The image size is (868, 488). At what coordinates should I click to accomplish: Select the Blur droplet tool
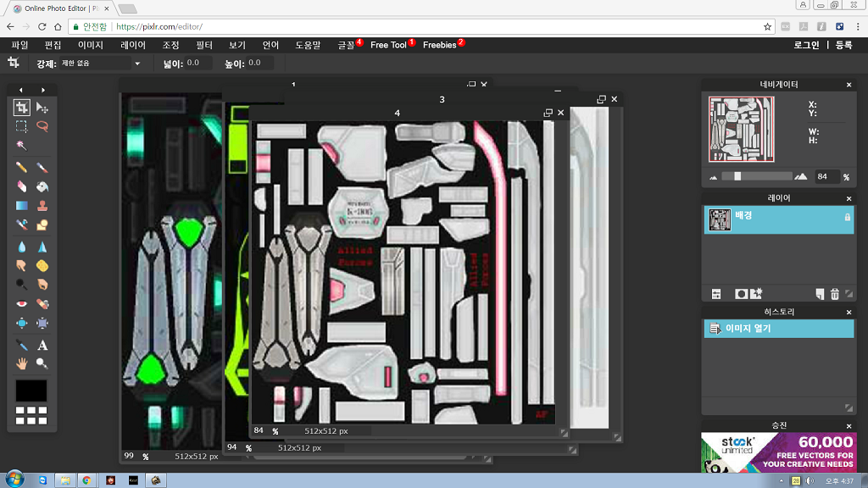(21, 247)
